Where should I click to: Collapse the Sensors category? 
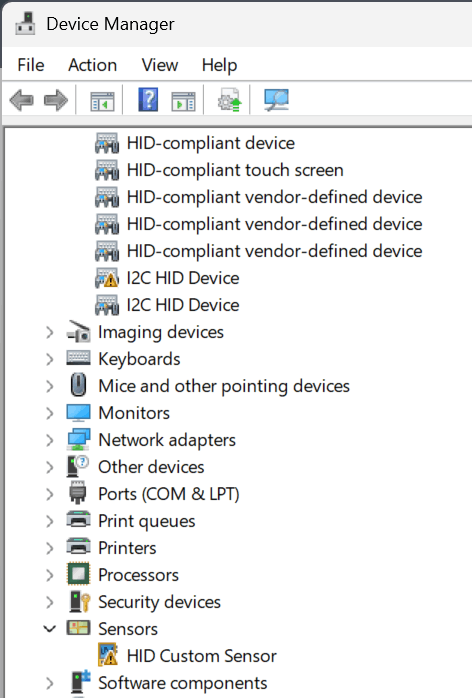point(49,629)
